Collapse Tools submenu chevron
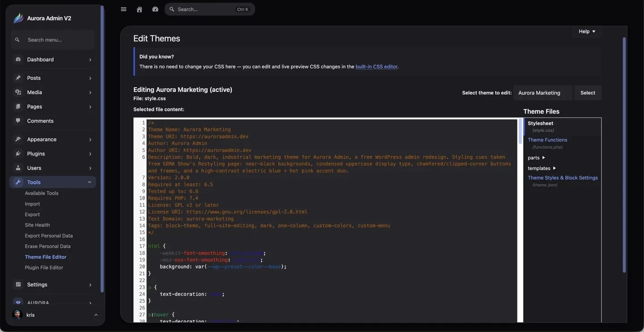 coord(89,182)
